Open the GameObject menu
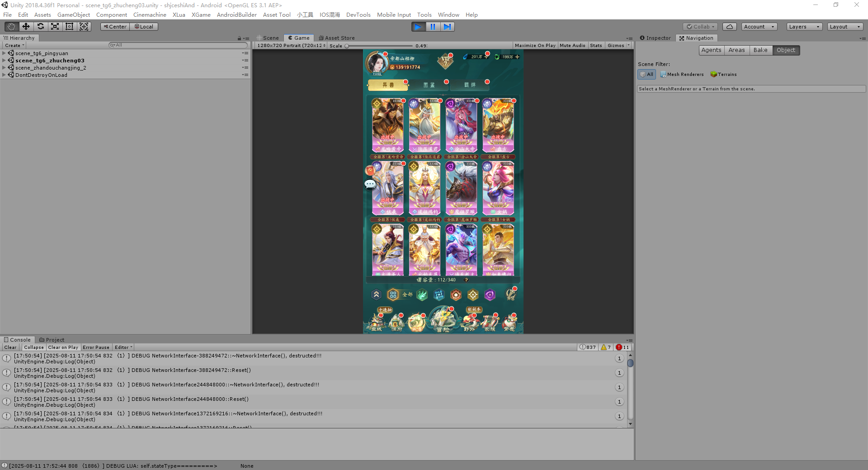This screenshot has width=868, height=470. (x=74, y=15)
